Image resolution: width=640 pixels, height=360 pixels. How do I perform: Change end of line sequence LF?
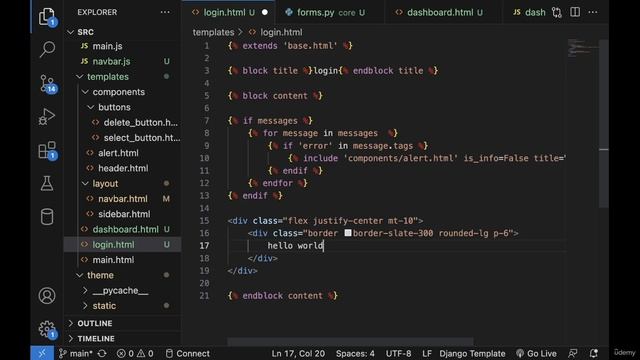(427, 353)
